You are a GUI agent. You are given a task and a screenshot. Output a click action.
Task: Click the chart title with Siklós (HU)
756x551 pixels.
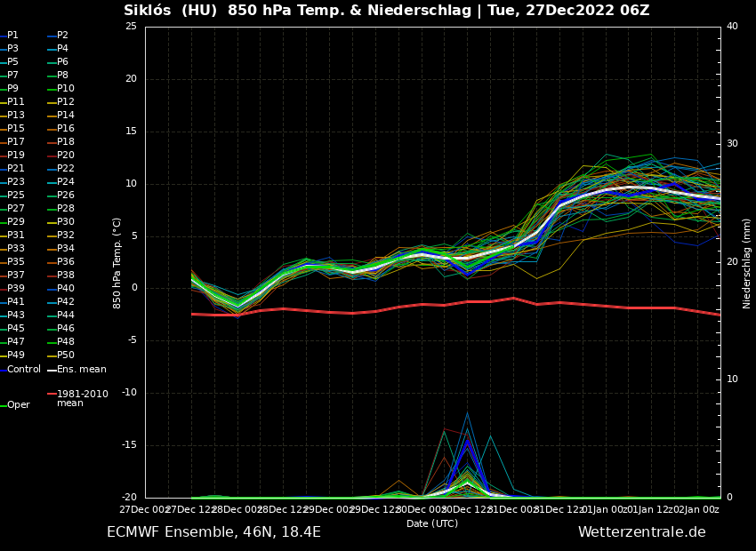click(386, 11)
